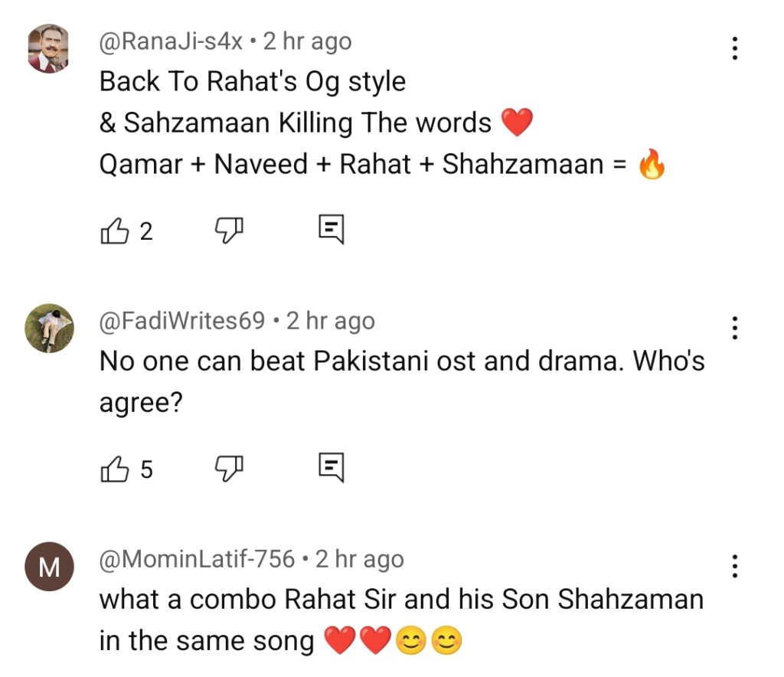Select the "Back To Rahat's Og style" comment text
Viewport: 784px width, 677px height.
point(253,82)
